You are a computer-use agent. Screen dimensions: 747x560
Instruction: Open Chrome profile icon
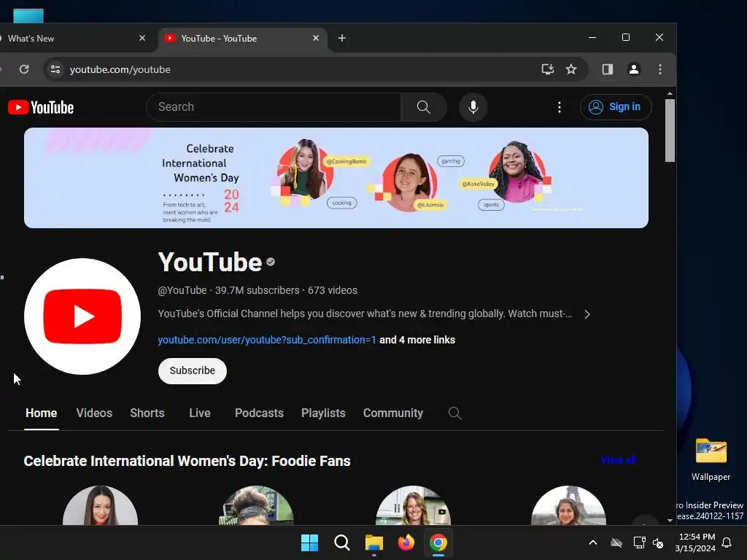point(634,69)
